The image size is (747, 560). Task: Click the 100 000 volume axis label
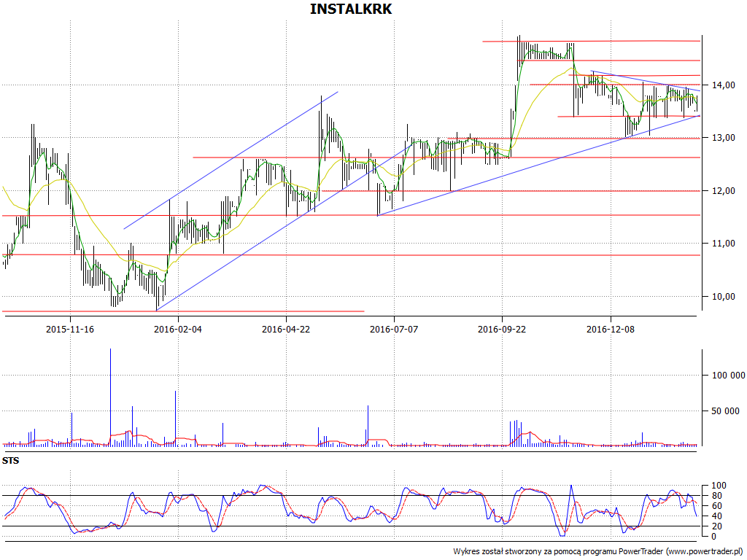tap(728, 376)
